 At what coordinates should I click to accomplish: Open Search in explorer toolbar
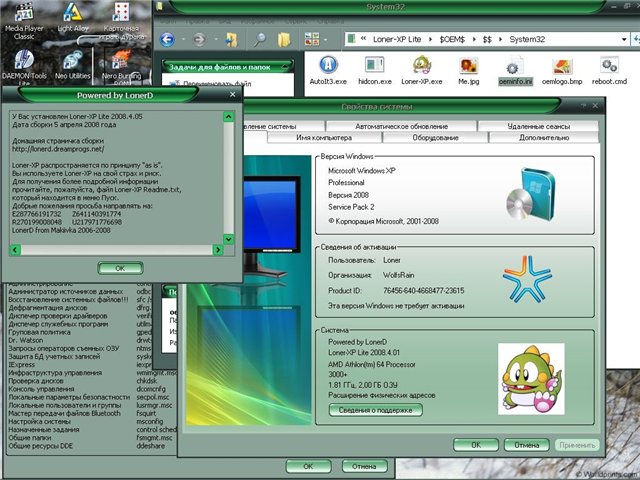tap(260, 40)
